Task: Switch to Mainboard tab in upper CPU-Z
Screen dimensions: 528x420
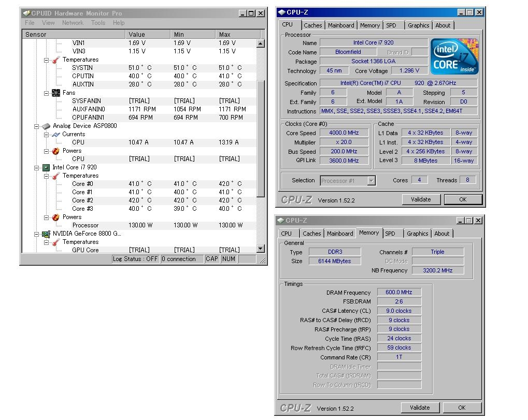Action: pos(341,25)
